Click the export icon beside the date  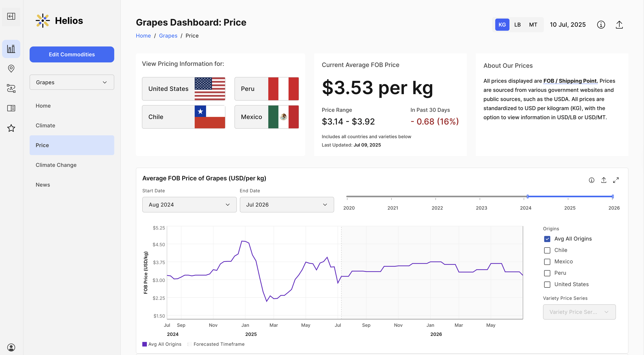[x=619, y=25]
